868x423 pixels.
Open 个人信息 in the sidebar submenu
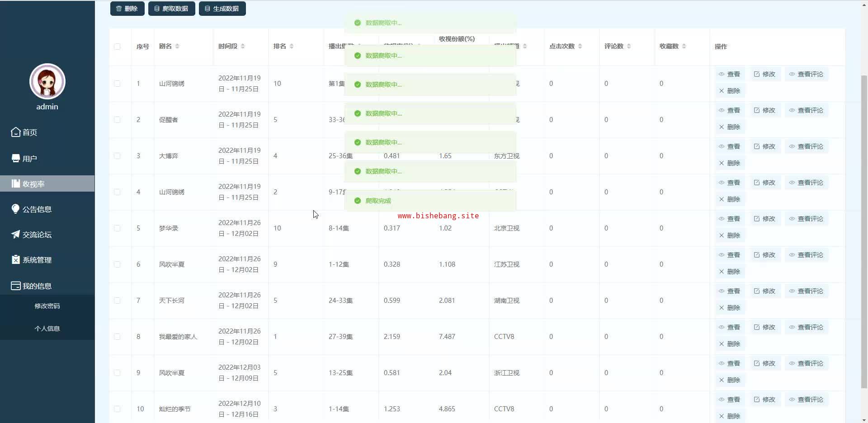click(47, 329)
